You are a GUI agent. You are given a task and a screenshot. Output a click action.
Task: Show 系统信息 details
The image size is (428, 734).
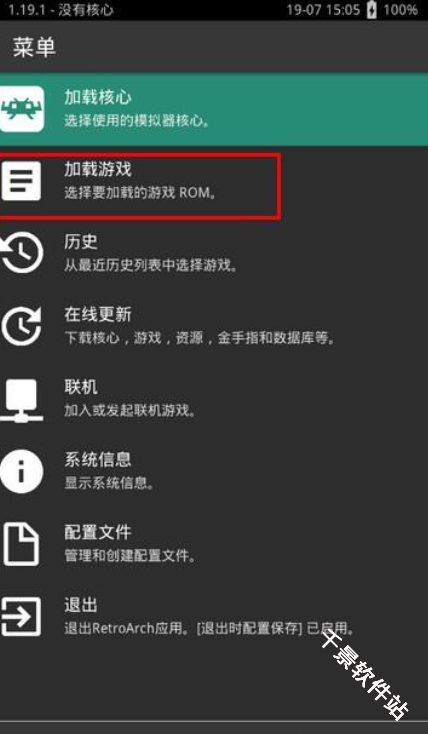[x=214, y=471]
